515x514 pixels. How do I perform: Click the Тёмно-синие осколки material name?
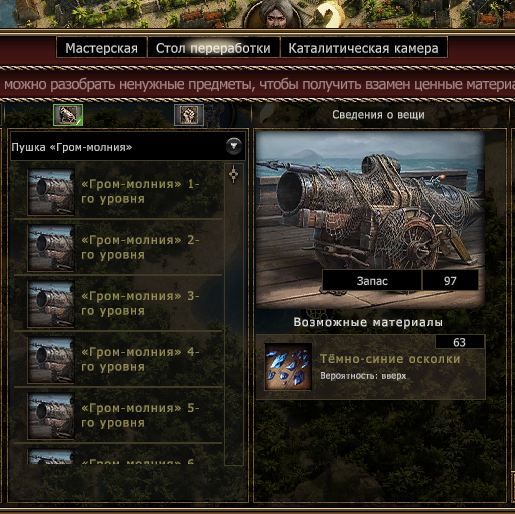click(390, 359)
